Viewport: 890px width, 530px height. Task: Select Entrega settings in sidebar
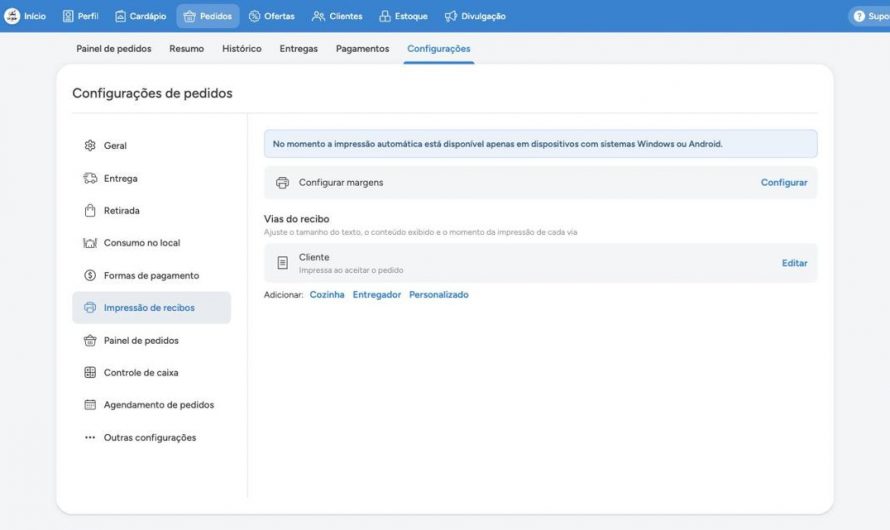[x=152, y=178]
